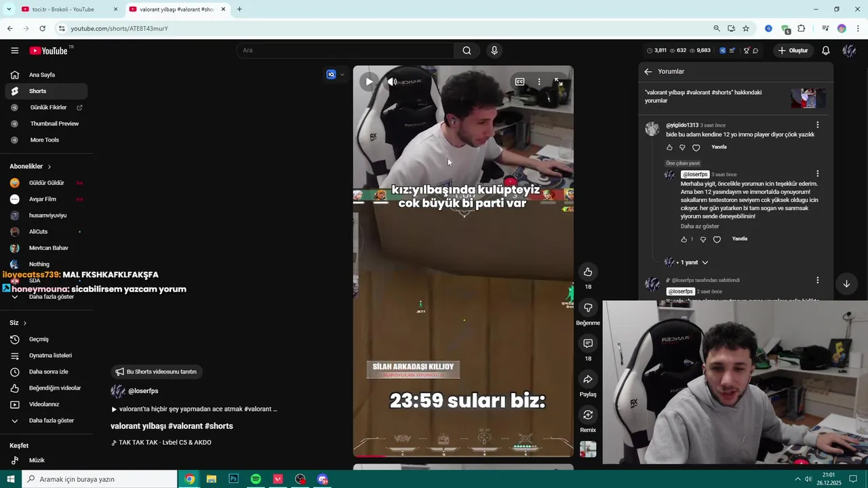
Task: Like the @loserfps reply
Action: point(684,239)
